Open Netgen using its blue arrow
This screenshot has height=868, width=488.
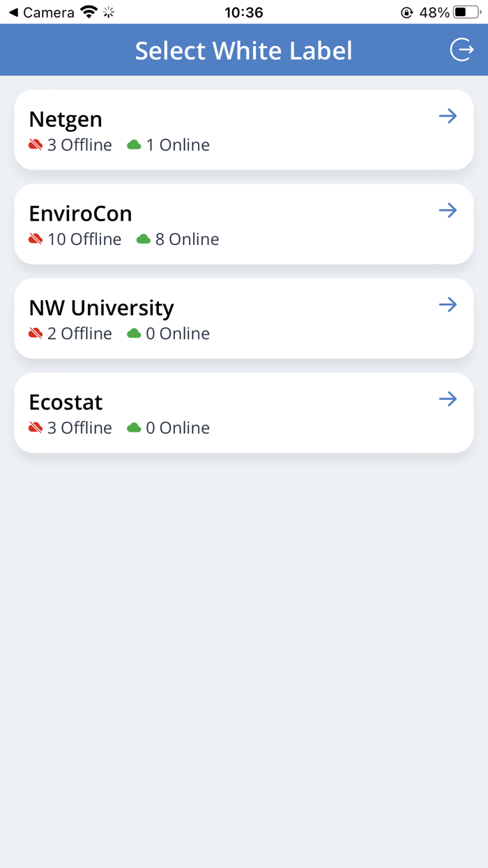point(448,116)
